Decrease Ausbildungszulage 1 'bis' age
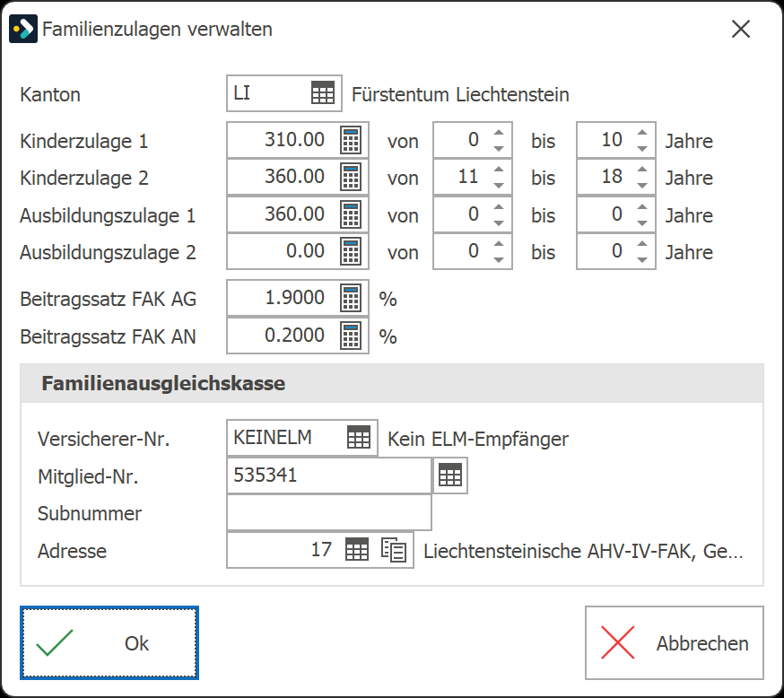This screenshot has height=698, width=784. point(642,223)
